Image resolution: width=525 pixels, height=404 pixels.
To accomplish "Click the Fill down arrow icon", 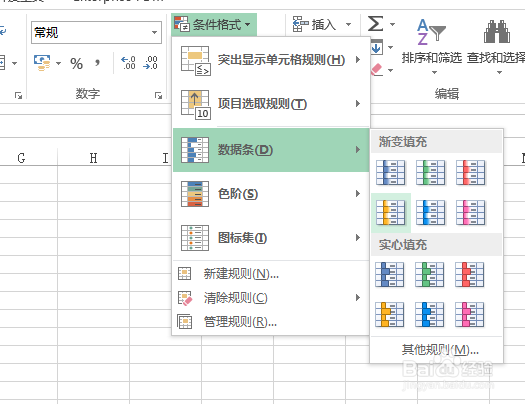I will (x=376, y=47).
